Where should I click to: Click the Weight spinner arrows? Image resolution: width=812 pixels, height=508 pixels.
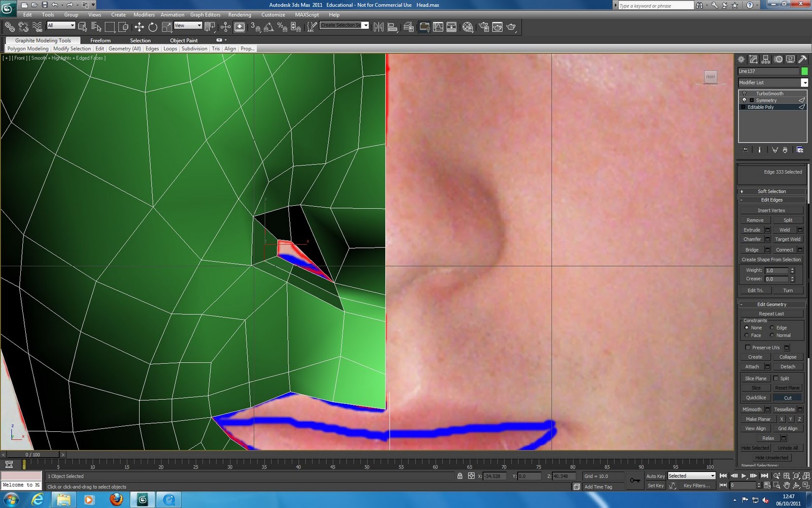(x=792, y=270)
